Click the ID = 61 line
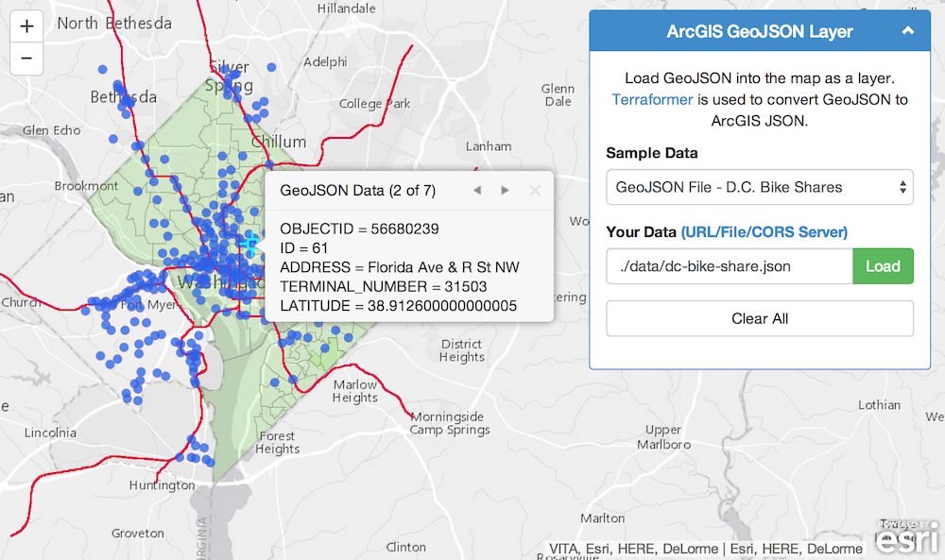945x560 pixels. click(303, 248)
